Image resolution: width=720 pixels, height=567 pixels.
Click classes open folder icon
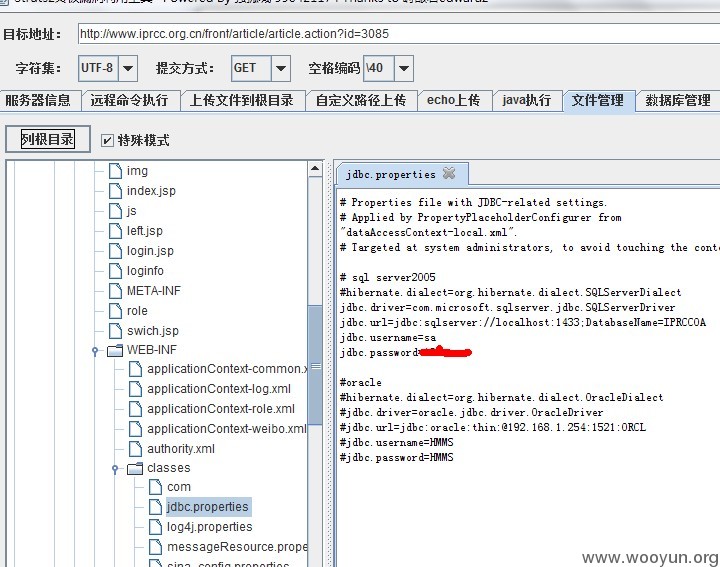click(x=135, y=468)
